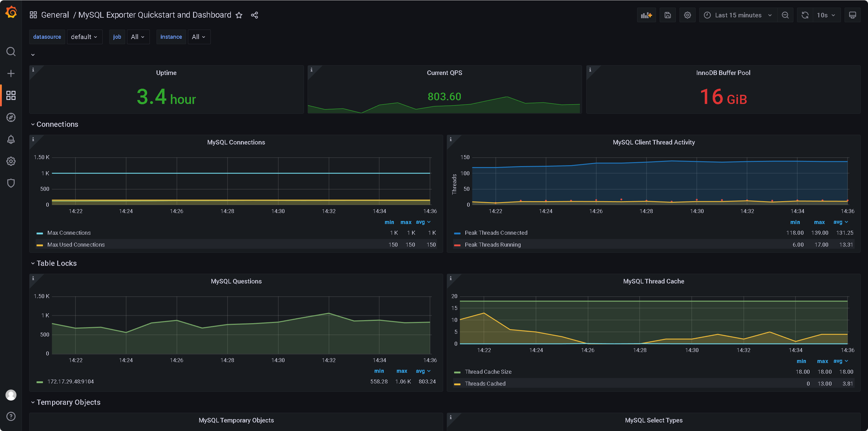Open the datasource default dropdown

pyautogui.click(x=84, y=37)
